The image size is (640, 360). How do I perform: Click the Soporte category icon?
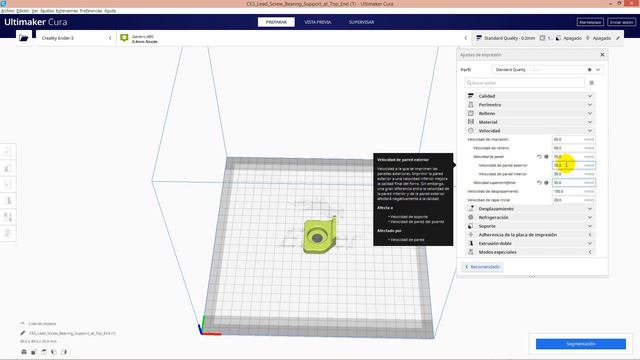tap(471, 226)
